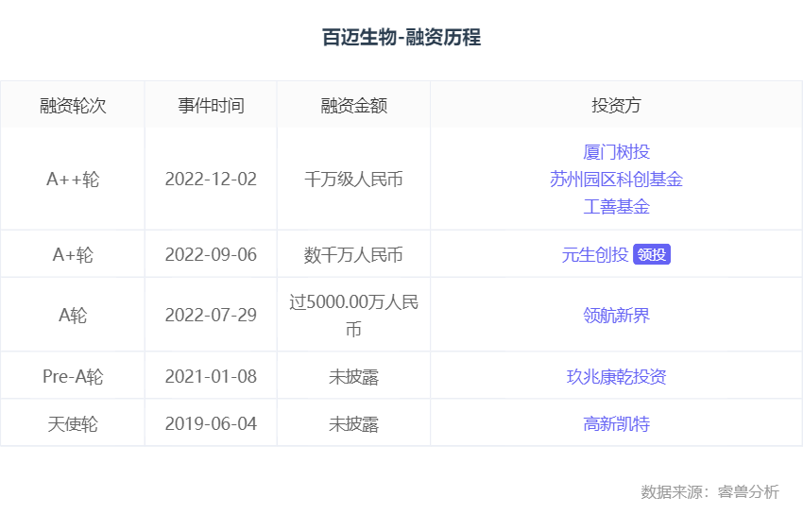Click the 事件时间 column header
This screenshot has width=803, height=532.
pos(211,105)
